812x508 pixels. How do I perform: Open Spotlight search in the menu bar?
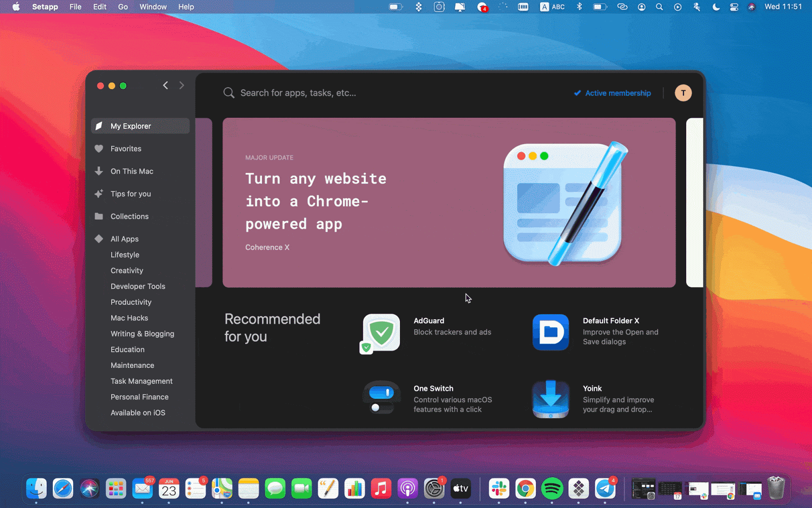tap(659, 7)
